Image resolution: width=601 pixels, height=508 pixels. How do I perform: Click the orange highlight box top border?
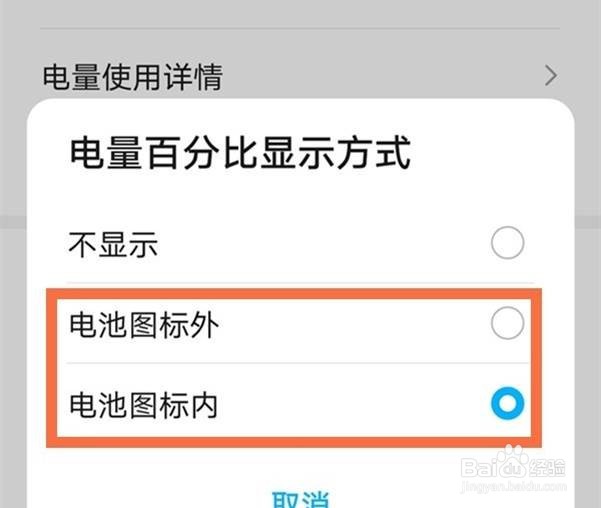[x=294, y=294]
